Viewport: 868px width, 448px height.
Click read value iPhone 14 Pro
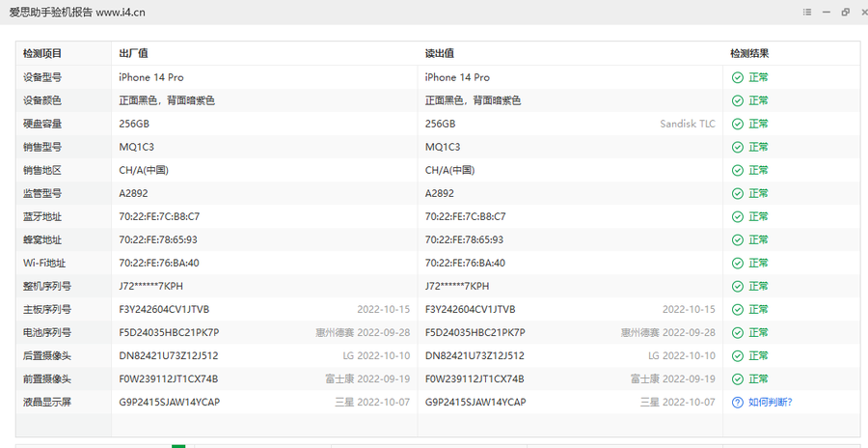click(457, 77)
